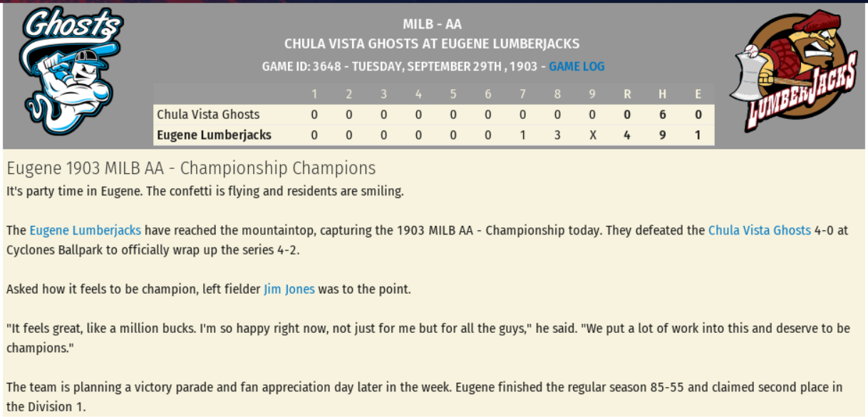The width and height of the screenshot is (868, 417).
Task: Select Chula Vista Ghosts row name in box score
Action: tap(208, 114)
